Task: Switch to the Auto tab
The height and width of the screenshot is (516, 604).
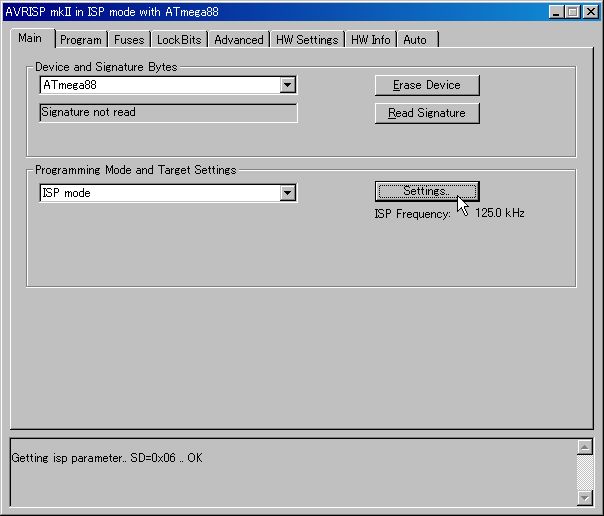Action: click(x=418, y=40)
